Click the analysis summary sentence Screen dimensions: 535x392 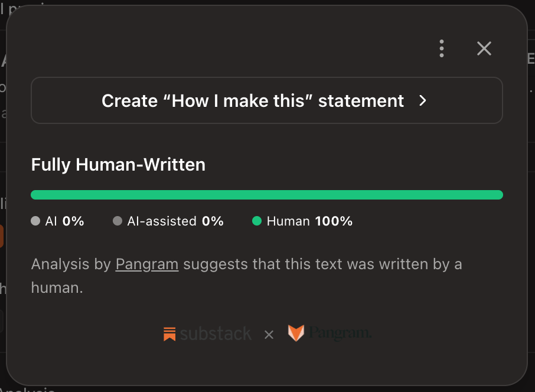[x=246, y=276]
